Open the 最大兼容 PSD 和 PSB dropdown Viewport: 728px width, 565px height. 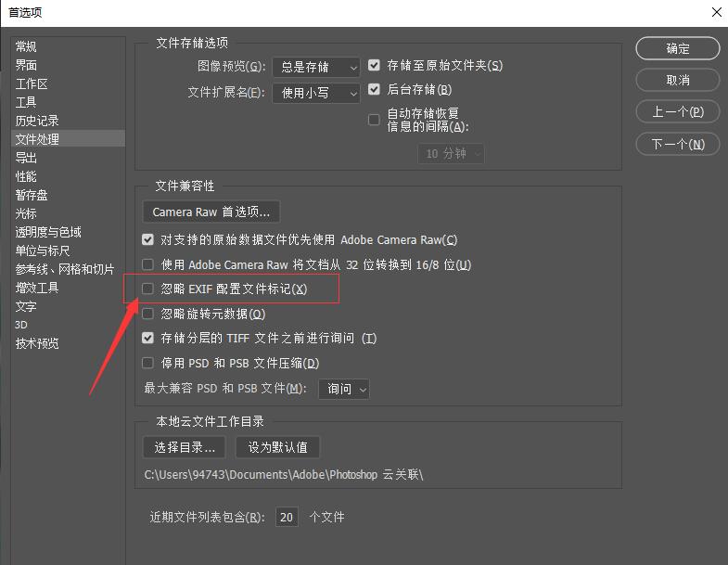point(343,389)
